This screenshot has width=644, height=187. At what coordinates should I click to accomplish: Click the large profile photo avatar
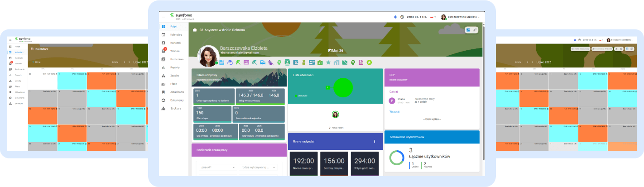[208, 56]
